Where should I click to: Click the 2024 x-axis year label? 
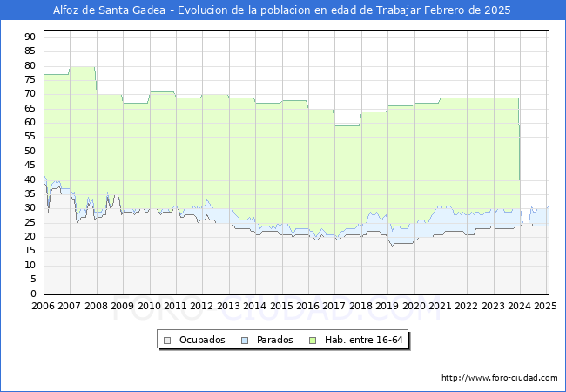pos(520,306)
